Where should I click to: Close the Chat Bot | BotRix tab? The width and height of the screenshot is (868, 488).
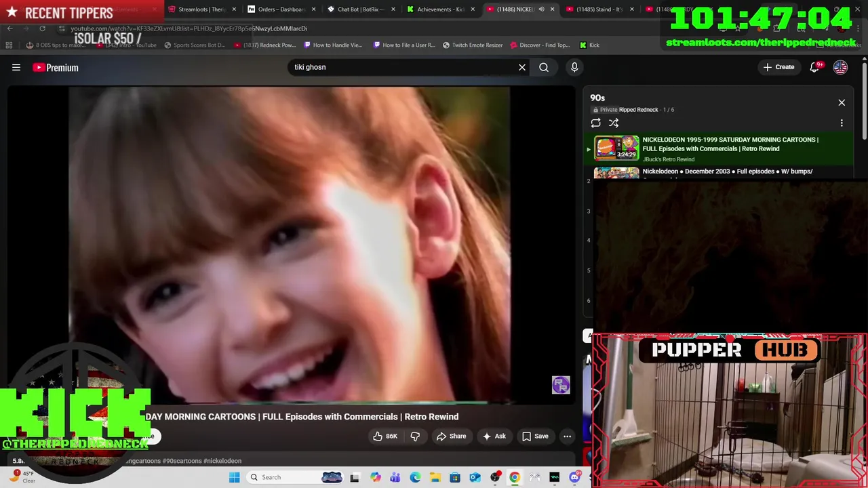pyautogui.click(x=393, y=9)
